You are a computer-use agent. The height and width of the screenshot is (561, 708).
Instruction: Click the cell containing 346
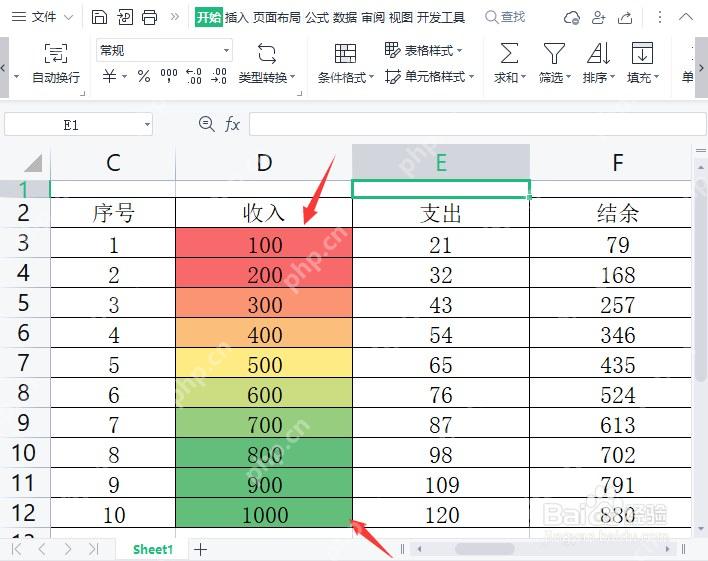coord(610,333)
